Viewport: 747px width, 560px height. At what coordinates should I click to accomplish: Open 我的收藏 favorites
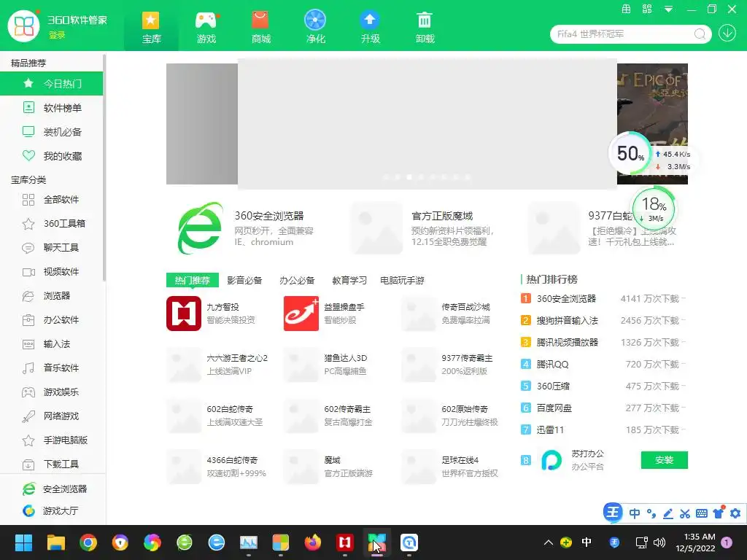click(52, 156)
